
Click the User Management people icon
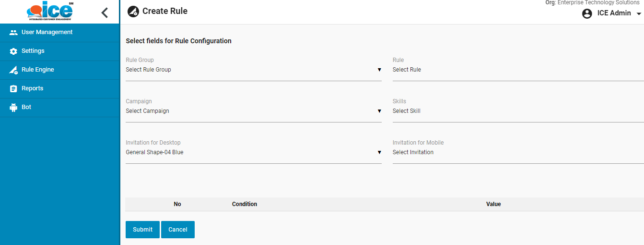(13, 33)
